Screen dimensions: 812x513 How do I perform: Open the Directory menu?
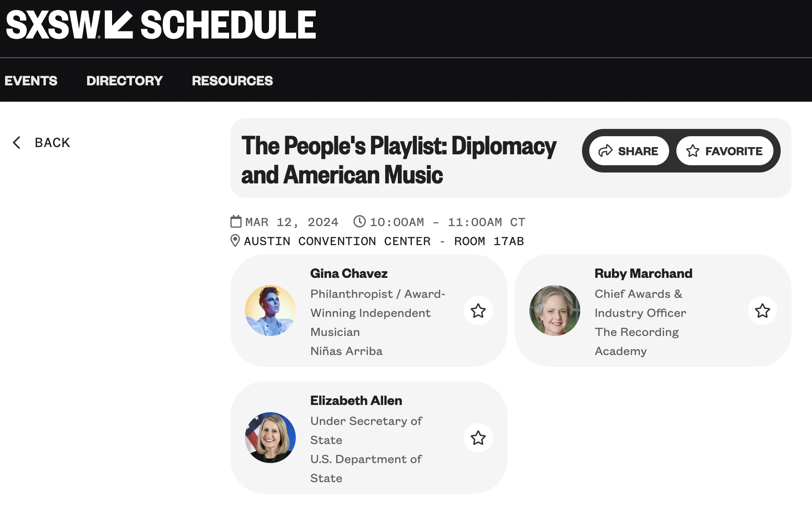click(x=124, y=81)
